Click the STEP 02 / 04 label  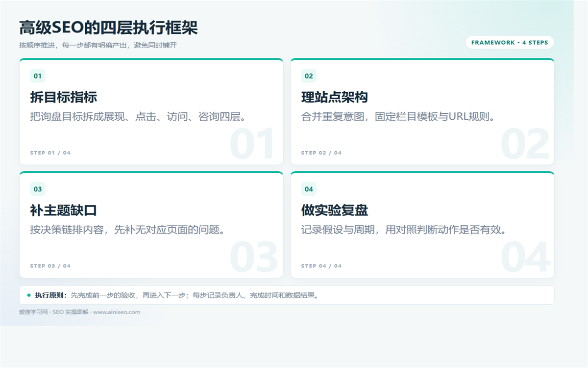click(321, 153)
